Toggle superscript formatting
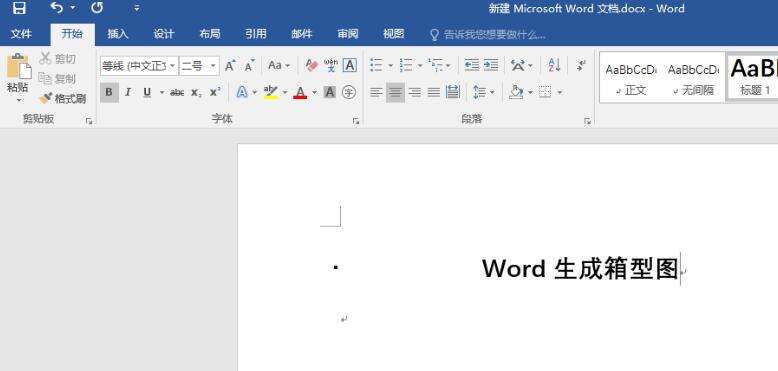The image size is (778, 371). point(215,92)
